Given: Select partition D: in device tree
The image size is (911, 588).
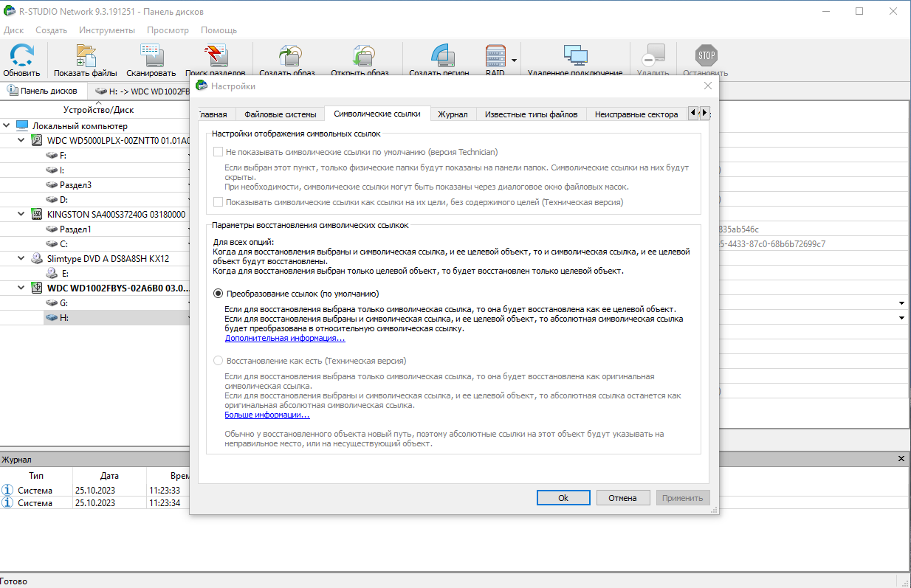Looking at the screenshot, I should click(x=63, y=199).
